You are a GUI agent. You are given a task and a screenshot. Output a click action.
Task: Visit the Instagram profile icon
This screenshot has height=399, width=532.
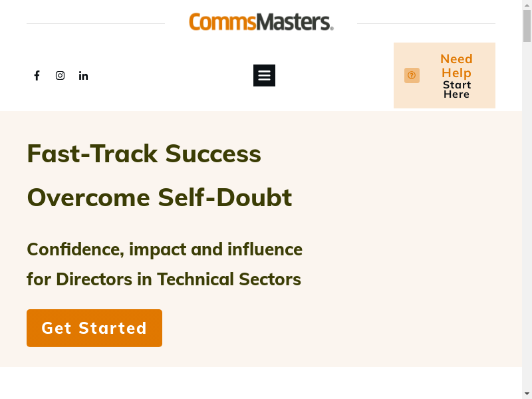60,76
